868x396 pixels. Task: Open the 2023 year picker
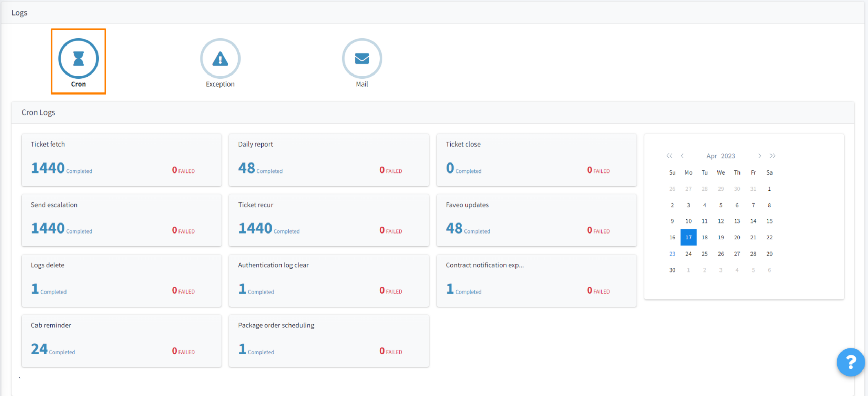coord(728,156)
